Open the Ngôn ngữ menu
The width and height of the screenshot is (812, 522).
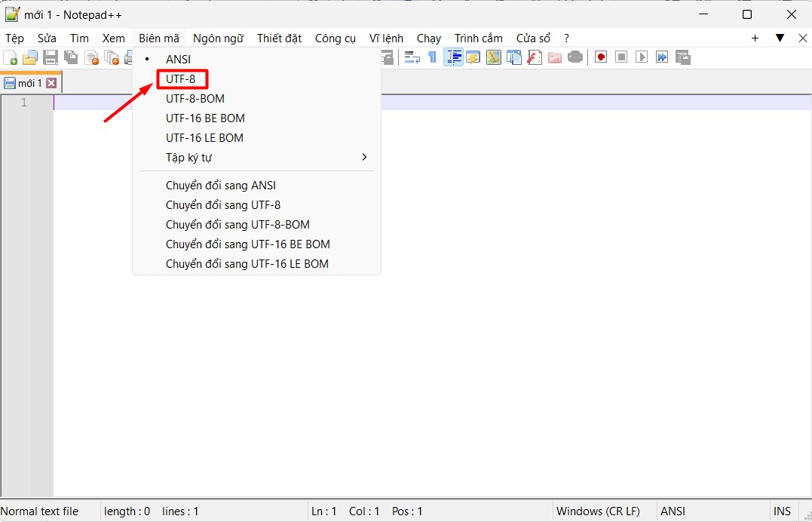[218, 38]
